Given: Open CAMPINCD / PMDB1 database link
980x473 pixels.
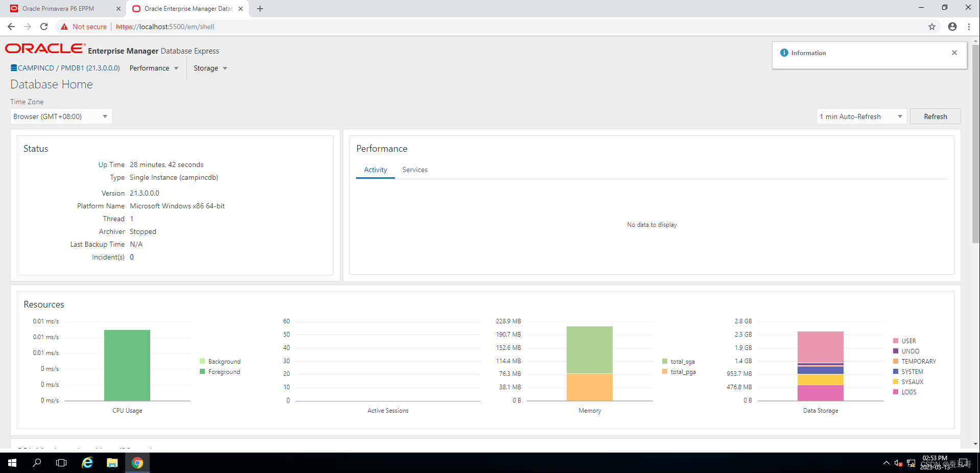Looking at the screenshot, I should (69, 68).
